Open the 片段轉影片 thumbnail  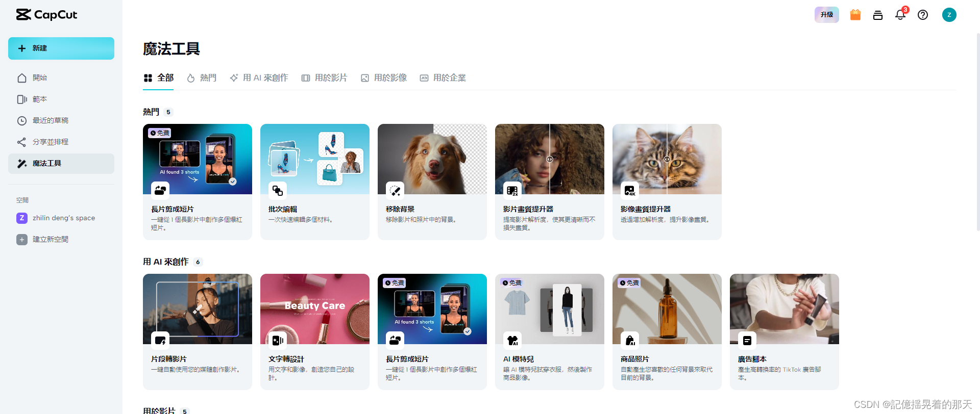point(198,309)
